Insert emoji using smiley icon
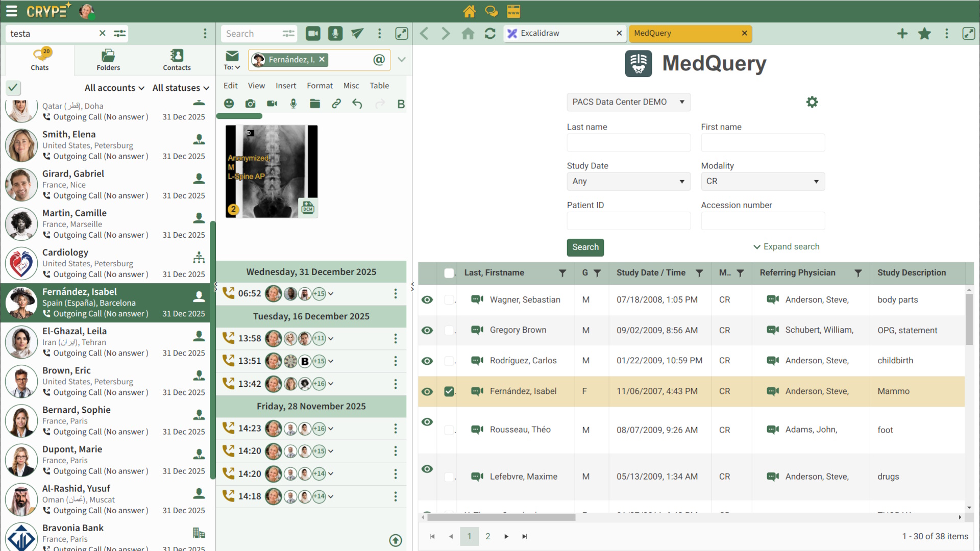 tap(229, 104)
